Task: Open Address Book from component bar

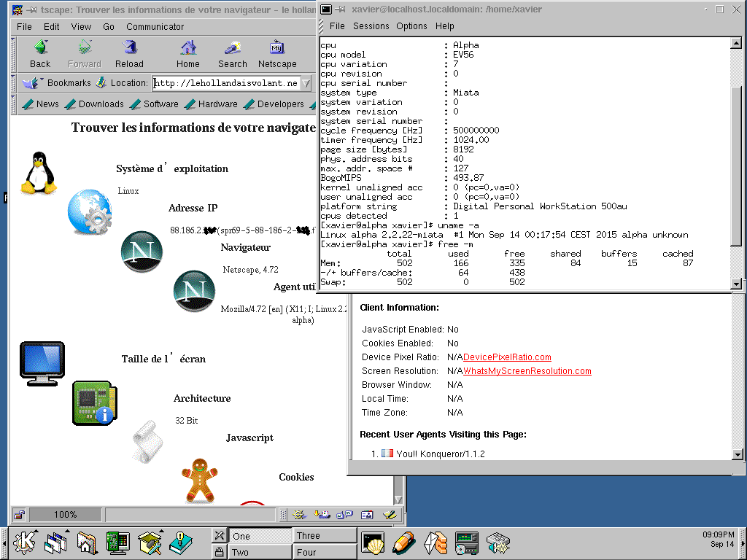Action: 367,515
